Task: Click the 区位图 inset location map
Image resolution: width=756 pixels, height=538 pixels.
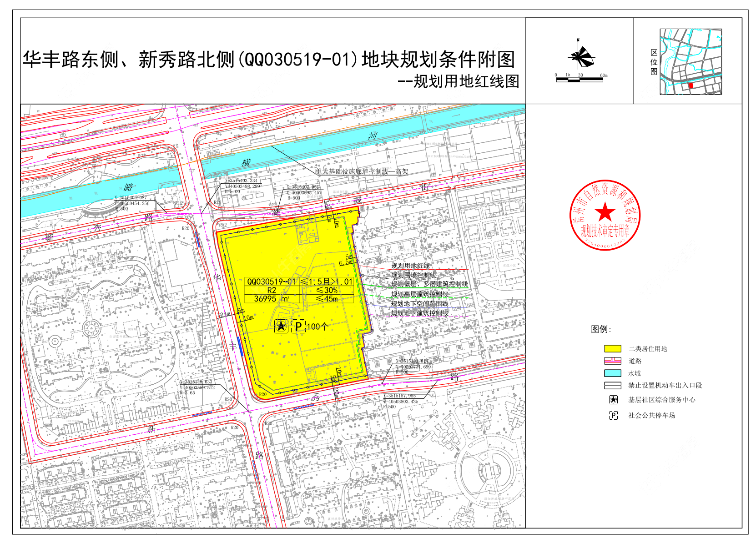Action: tap(690, 62)
